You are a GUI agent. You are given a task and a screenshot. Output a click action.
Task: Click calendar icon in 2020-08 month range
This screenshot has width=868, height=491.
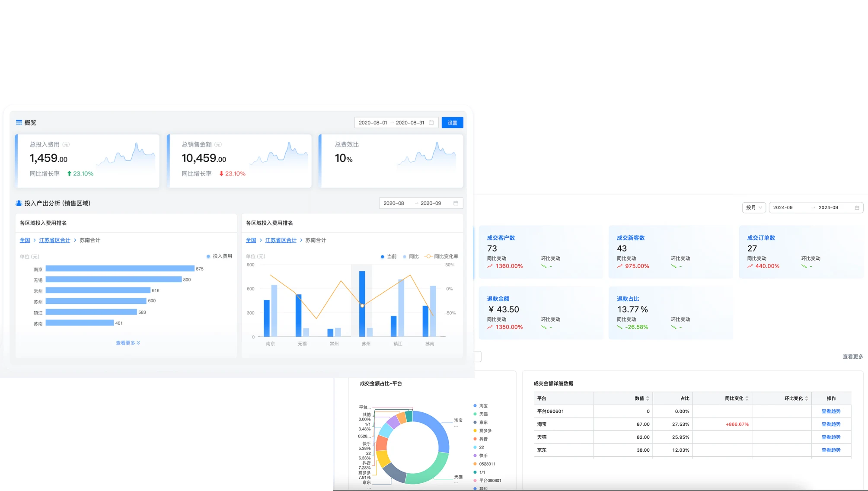(x=456, y=203)
